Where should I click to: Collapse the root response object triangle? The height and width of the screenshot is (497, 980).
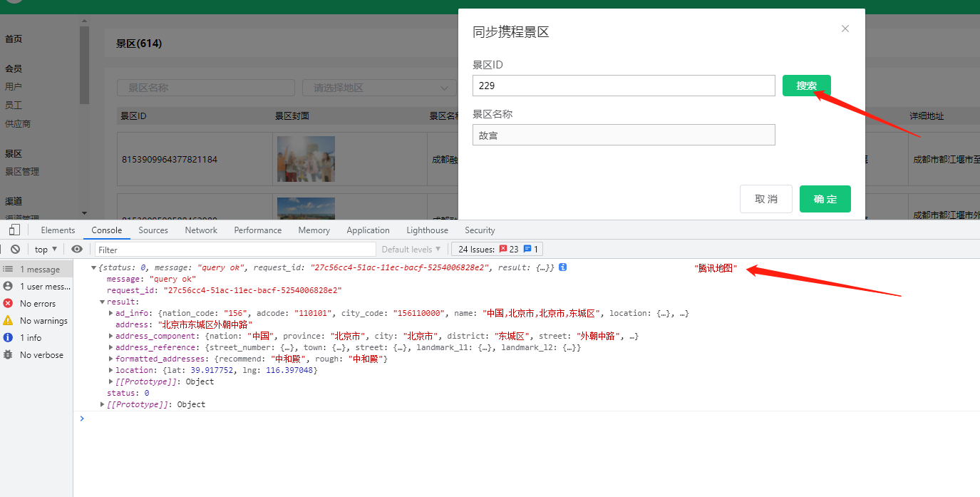pos(93,267)
